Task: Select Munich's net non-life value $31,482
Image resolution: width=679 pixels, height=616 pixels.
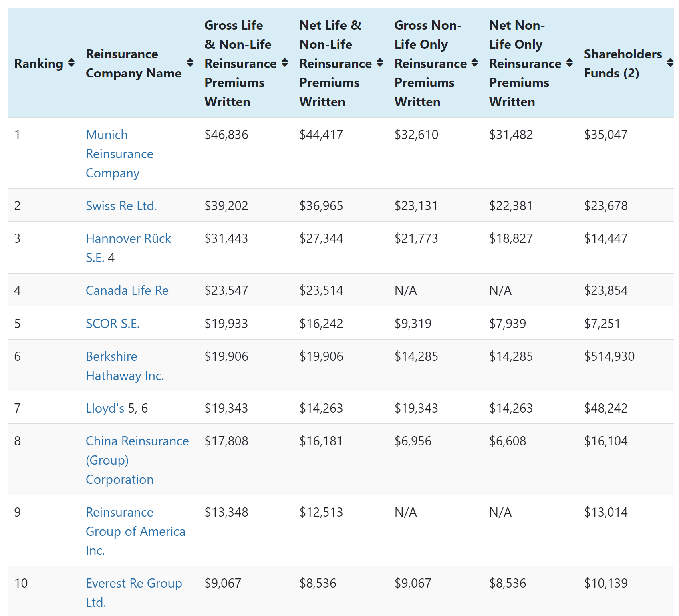Action: point(511,135)
